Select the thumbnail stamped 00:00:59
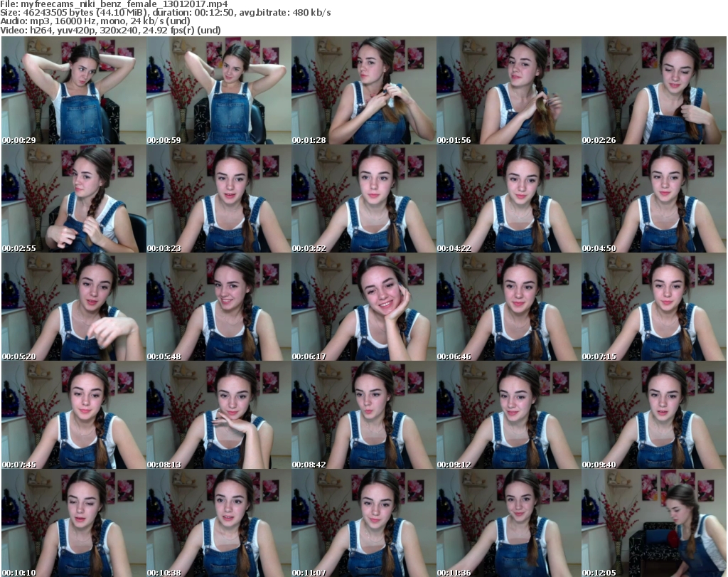Screen dimensions: 728x577 [x=219, y=90]
